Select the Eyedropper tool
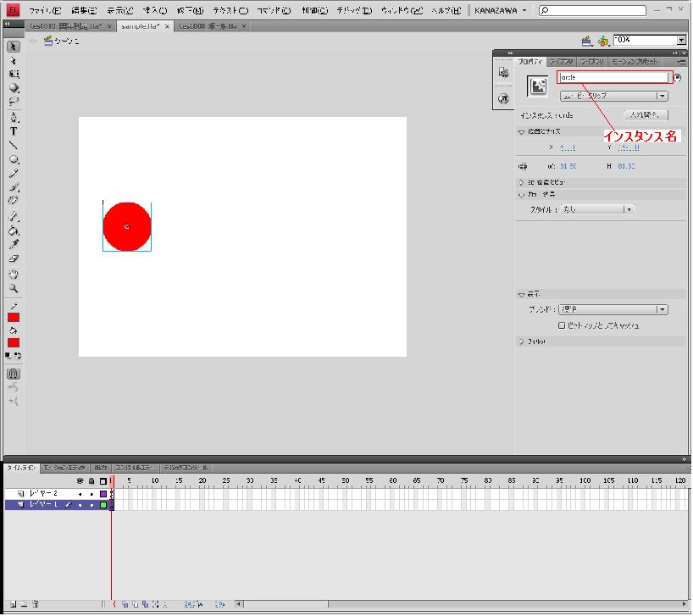Viewport: 693px width, 616px height. tap(14, 244)
